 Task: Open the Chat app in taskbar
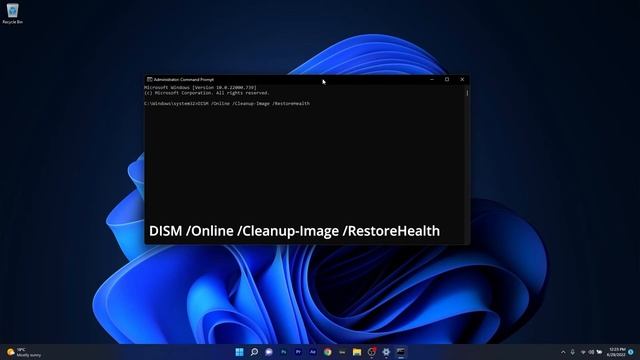[269, 352]
